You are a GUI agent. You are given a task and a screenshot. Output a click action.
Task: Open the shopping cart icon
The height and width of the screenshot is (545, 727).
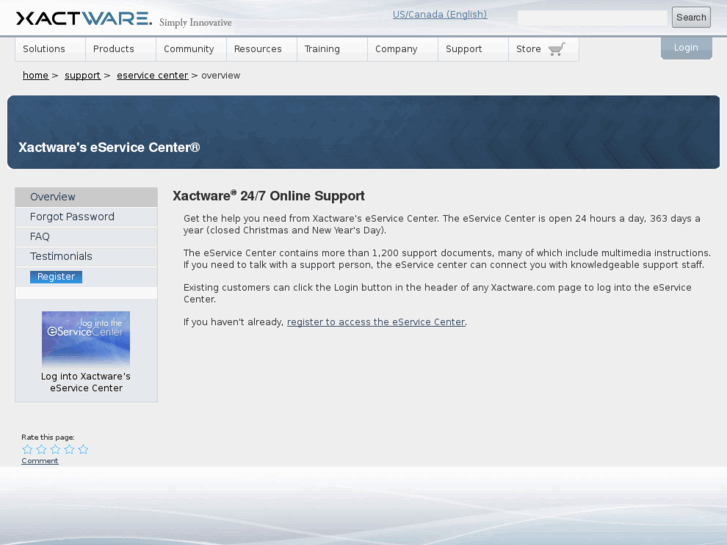point(556,49)
